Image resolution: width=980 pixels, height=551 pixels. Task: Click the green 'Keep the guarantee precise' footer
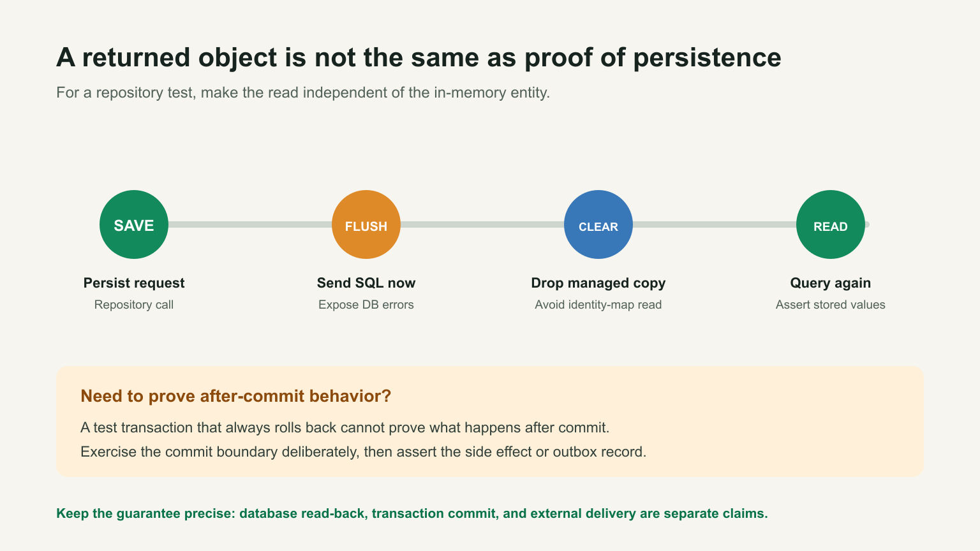click(x=412, y=513)
